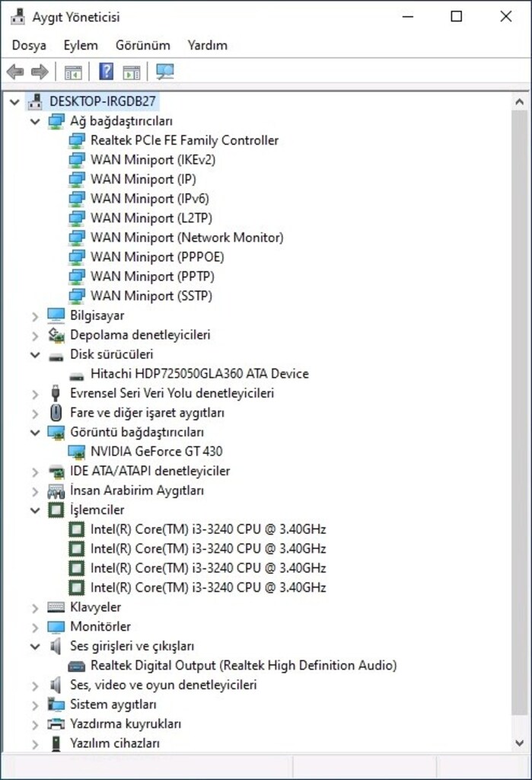
Task: Click the Monitörler monitor icon
Action: click(56, 627)
